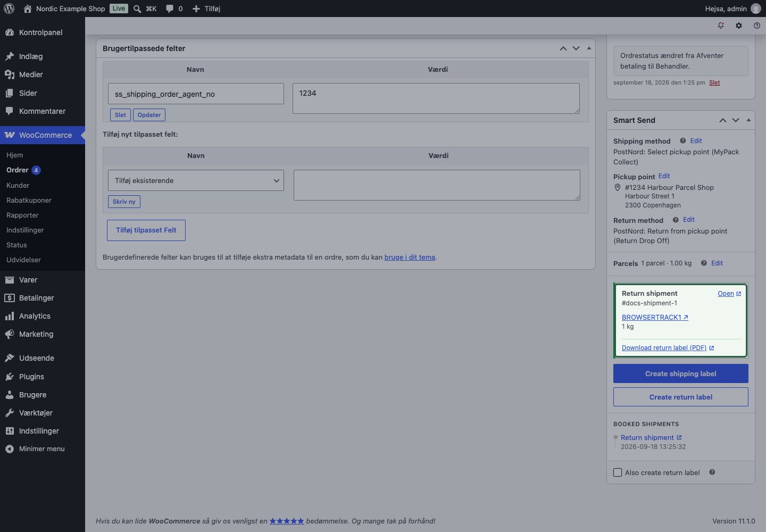Open the BROWSERTRACK1 tracking link
The width and height of the screenshot is (766, 532).
click(x=655, y=317)
